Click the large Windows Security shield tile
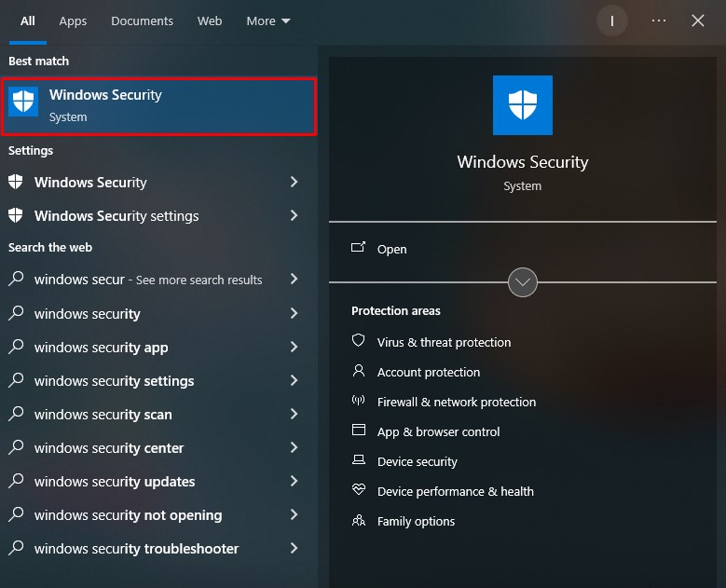 click(x=522, y=105)
